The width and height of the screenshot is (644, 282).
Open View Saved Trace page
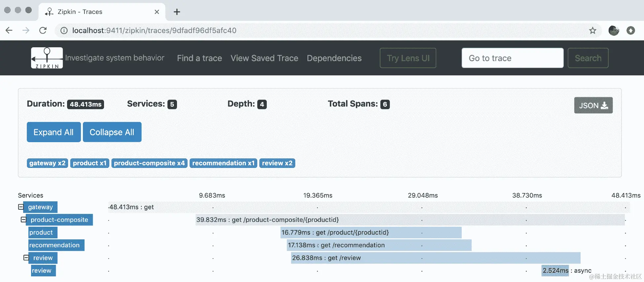pos(264,58)
